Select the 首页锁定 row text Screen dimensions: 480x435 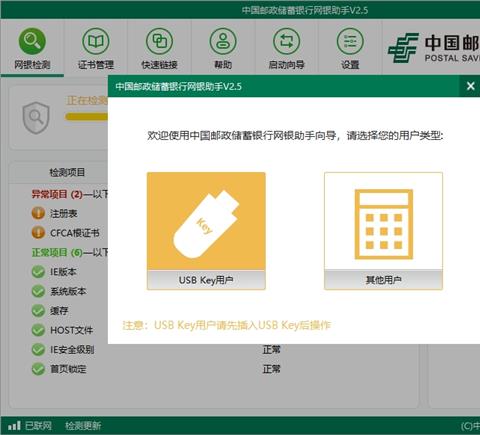tap(68, 369)
